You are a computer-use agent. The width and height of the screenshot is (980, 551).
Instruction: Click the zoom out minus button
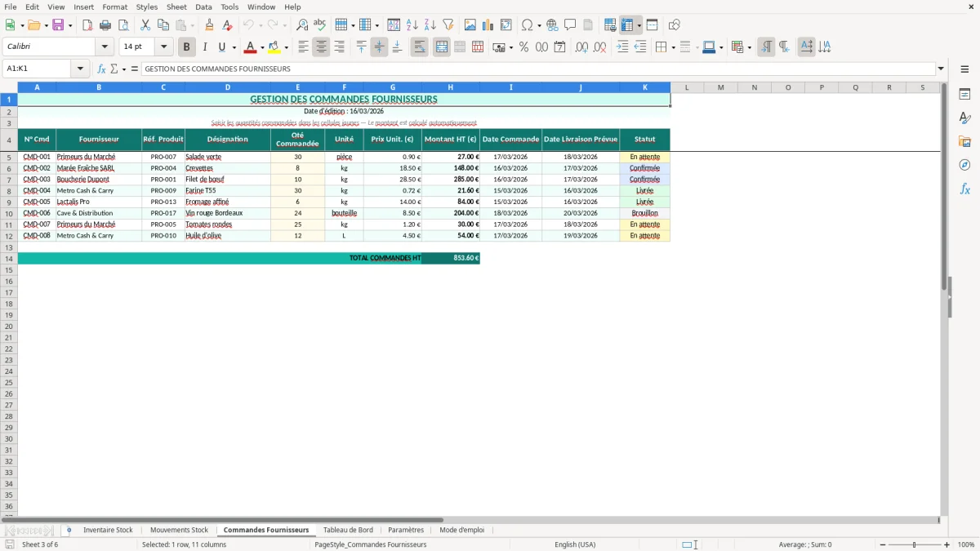click(x=882, y=544)
